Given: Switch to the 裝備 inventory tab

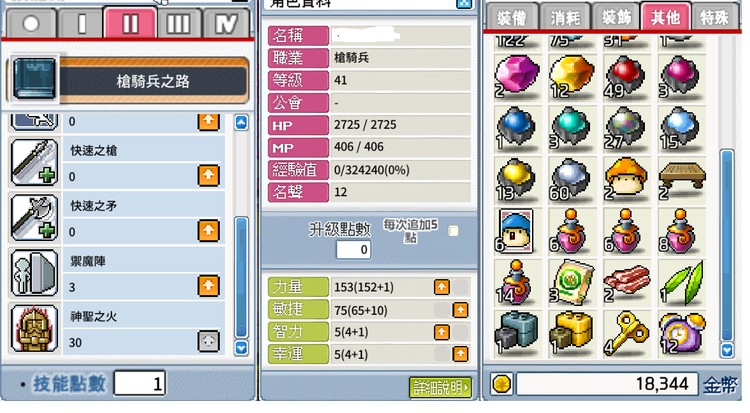Looking at the screenshot, I should pos(512,18).
